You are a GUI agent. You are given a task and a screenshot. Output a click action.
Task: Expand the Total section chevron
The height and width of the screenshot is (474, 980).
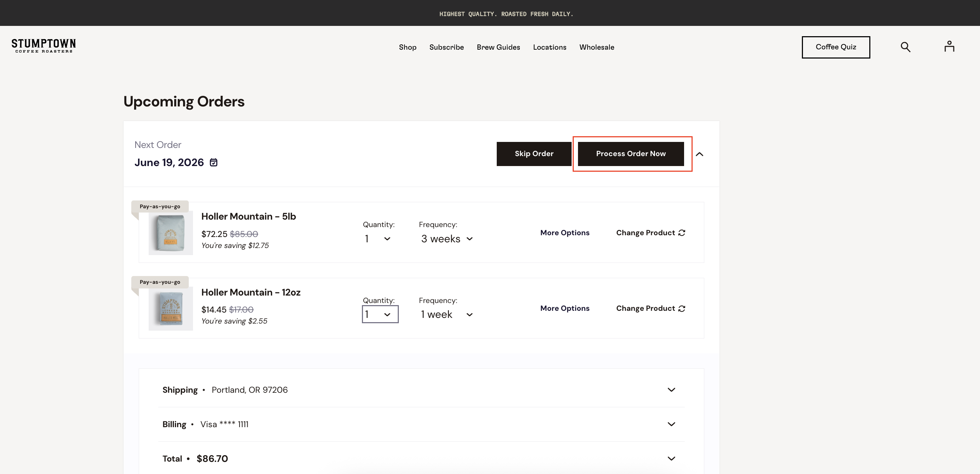point(671,458)
